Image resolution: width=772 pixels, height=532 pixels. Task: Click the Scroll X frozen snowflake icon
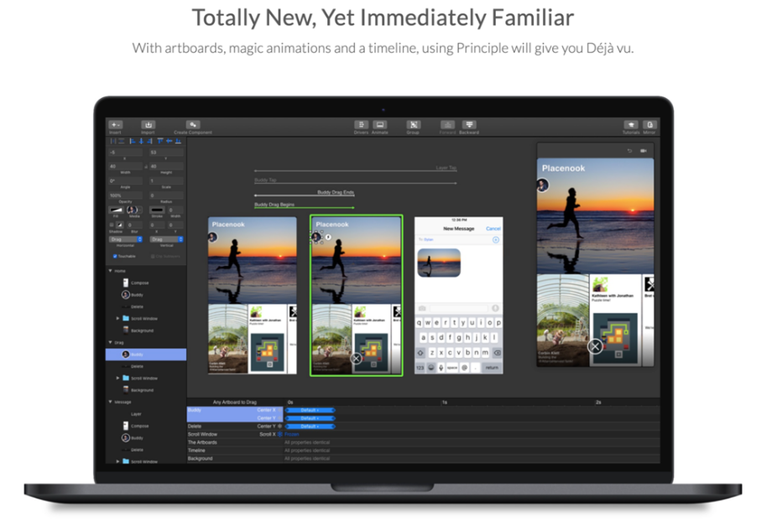279,434
